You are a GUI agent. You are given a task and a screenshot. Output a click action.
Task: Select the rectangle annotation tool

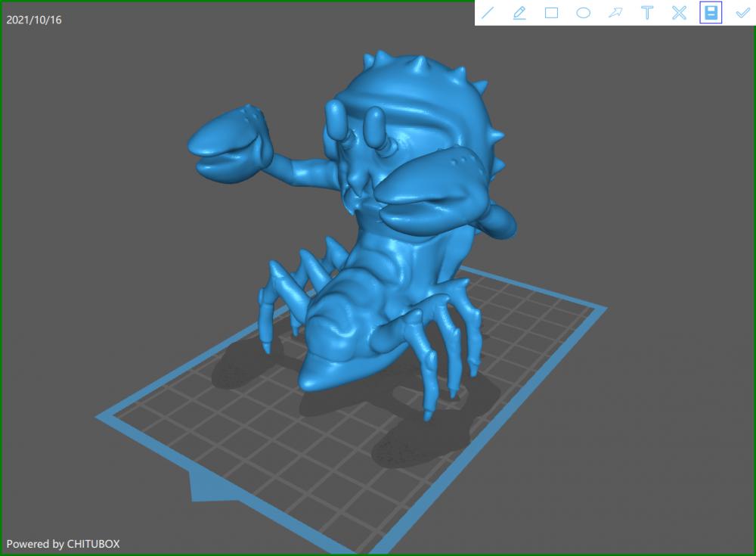[551, 13]
